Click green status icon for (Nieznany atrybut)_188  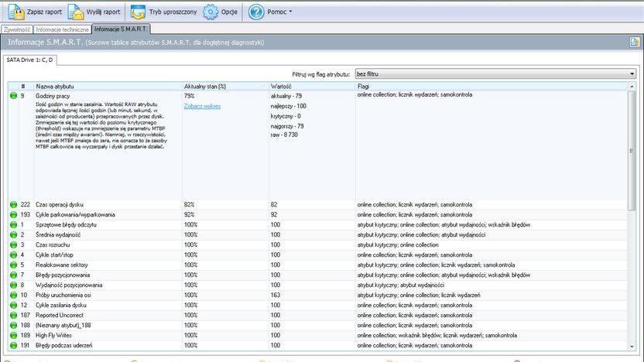pos(14,325)
